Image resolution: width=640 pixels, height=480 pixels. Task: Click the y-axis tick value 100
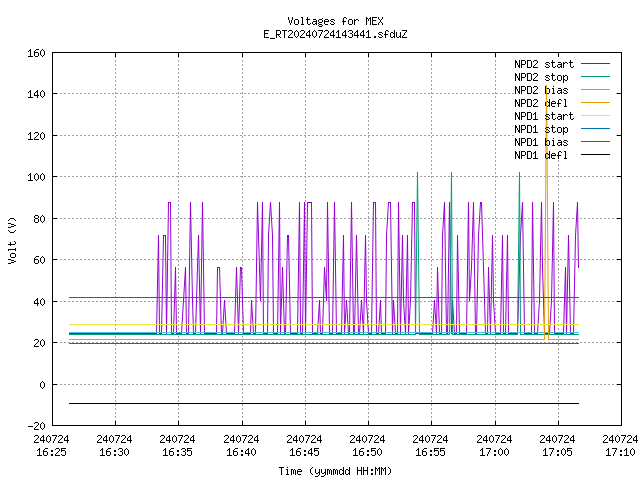[x=36, y=177]
